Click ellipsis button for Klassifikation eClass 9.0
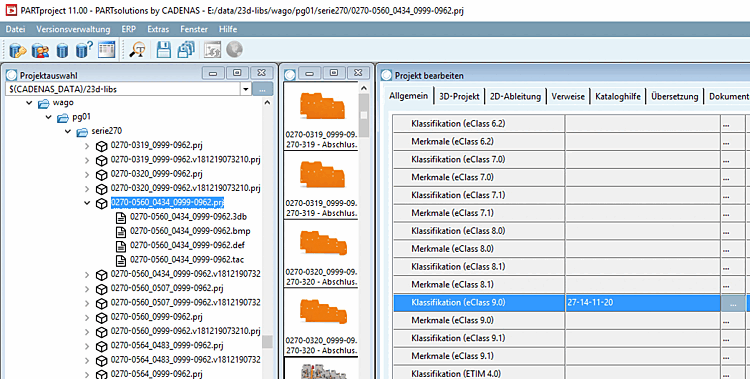The height and width of the screenshot is (379, 750). click(733, 303)
